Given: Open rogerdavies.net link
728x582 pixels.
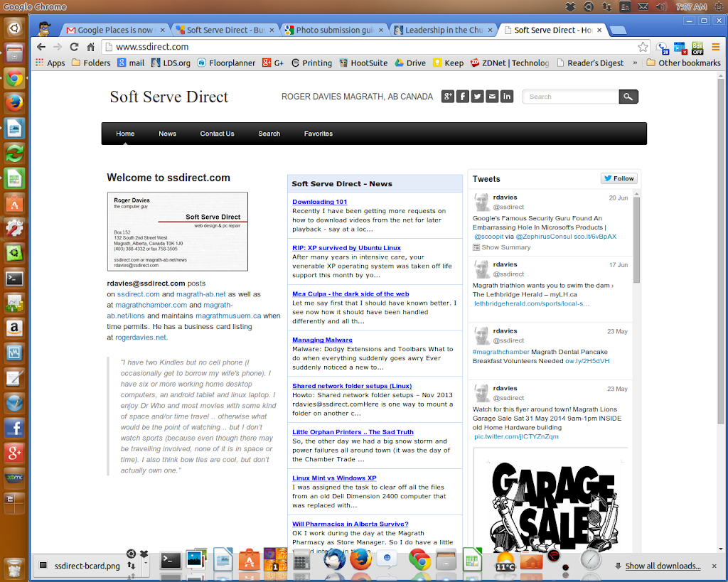Looking at the screenshot, I should coord(141,338).
